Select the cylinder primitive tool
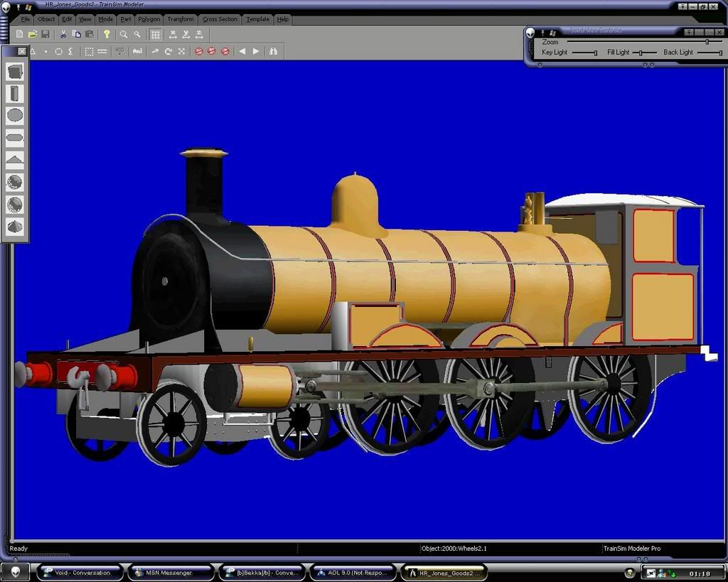This screenshot has width=728, height=582. click(15, 93)
